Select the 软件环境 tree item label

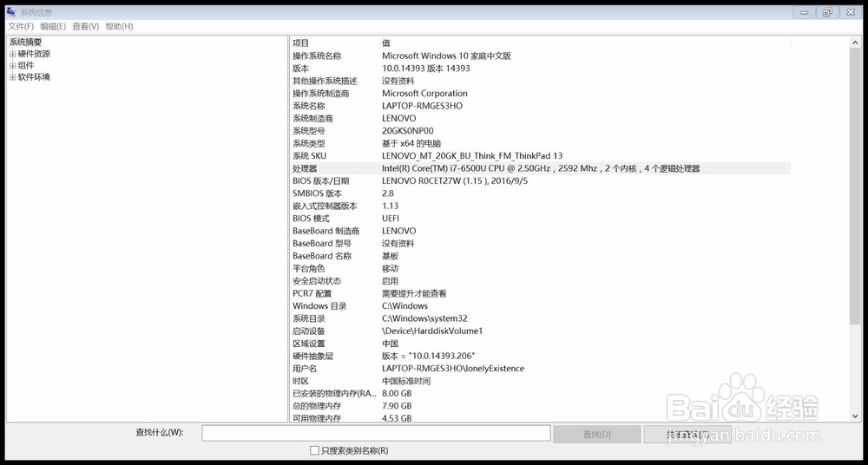35,77
